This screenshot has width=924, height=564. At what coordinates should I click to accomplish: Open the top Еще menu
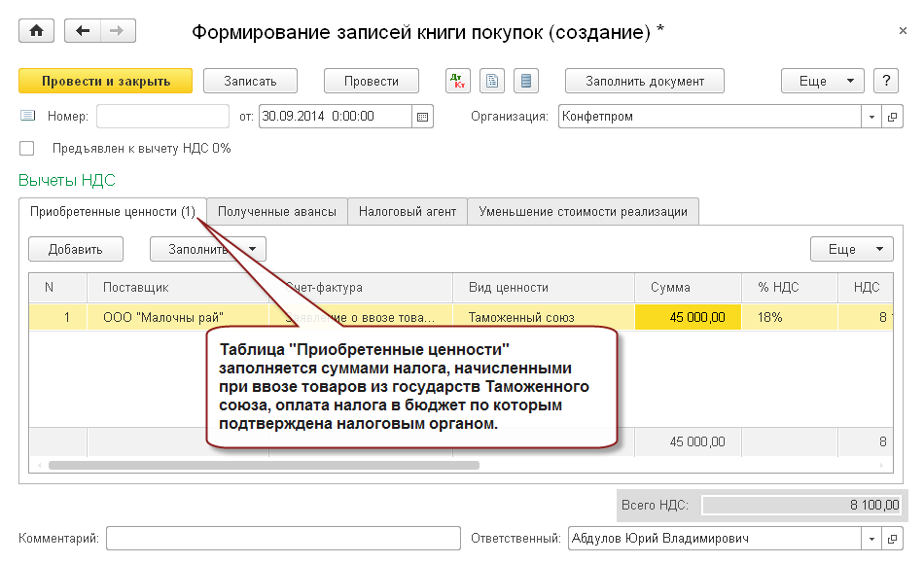coord(822,82)
